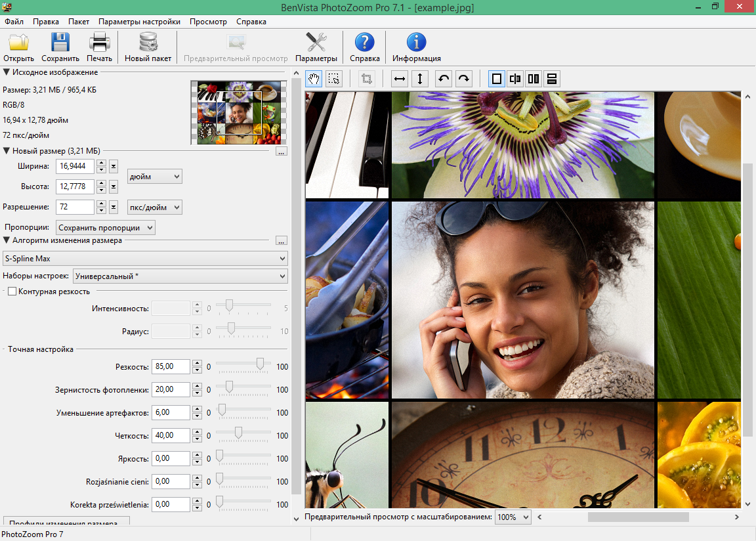Decrease the Яркость value with stepper down
756x541 pixels.
tap(197, 462)
